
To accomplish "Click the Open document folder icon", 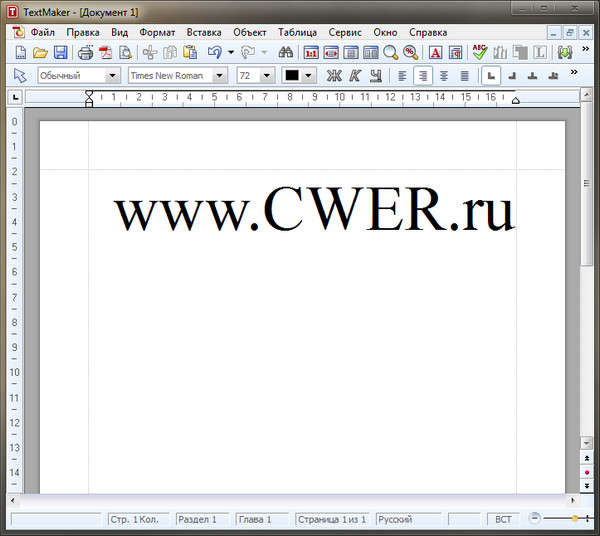I will click(x=40, y=53).
